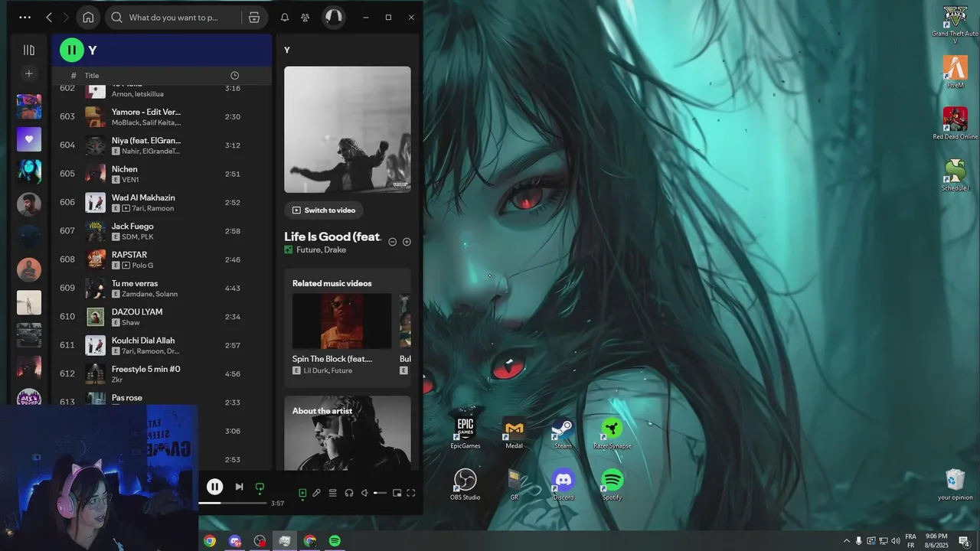Open artist 'Polo G' under RAPSTAR
The width and height of the screenshot is (980, 551).
pos(142,266)
